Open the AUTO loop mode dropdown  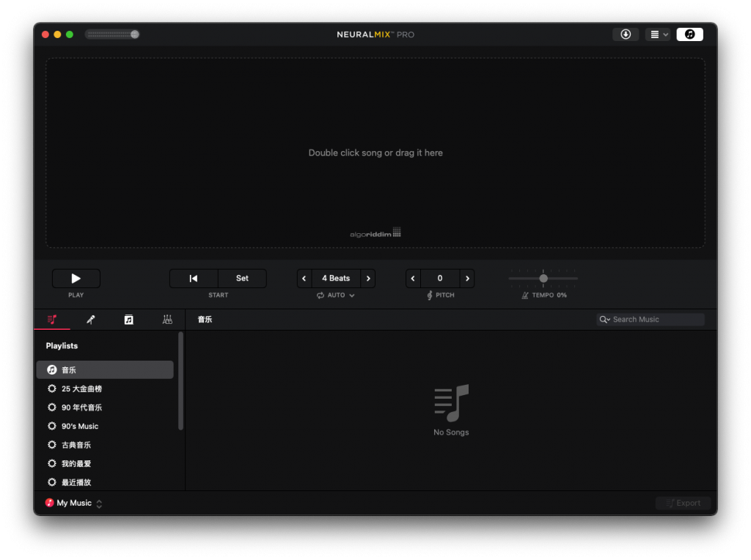336,295
